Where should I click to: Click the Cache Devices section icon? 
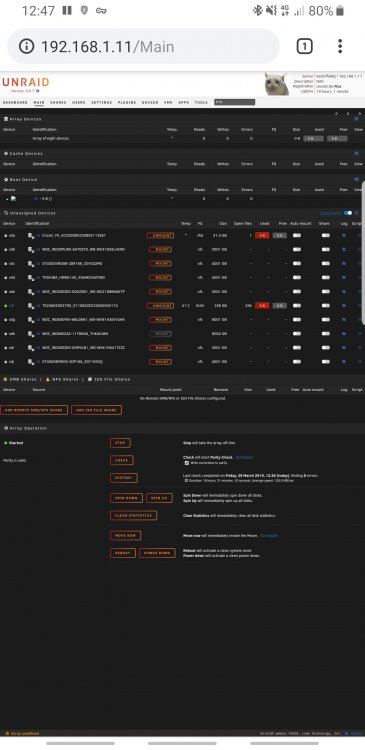coord(6,154)
